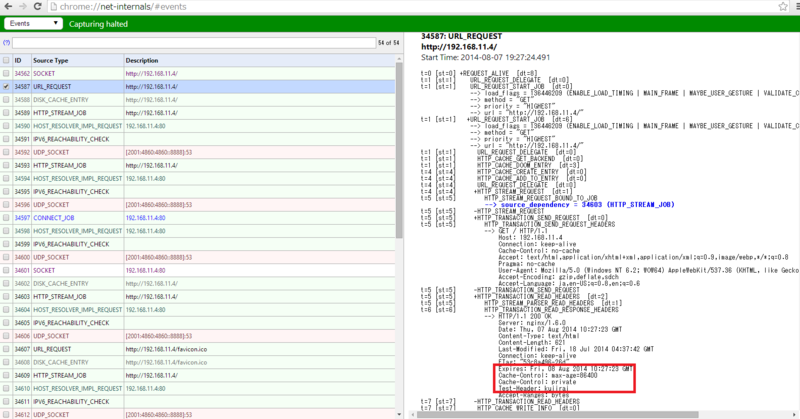Select the 34595 IPV6_REACHABILITY_CHECK row
800x419 pixels.
coord(197,191)
